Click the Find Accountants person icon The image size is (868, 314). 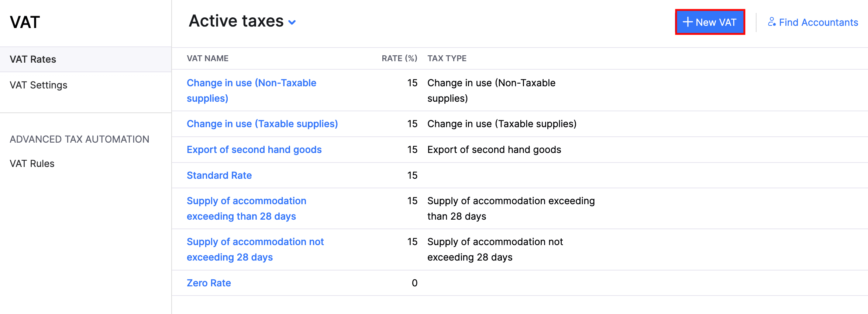(x=772, y=22)
